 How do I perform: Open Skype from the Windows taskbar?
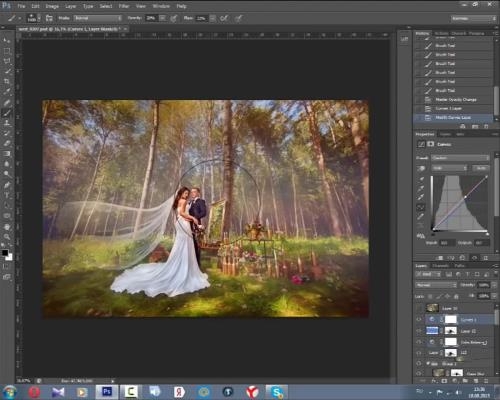[276, 392]
